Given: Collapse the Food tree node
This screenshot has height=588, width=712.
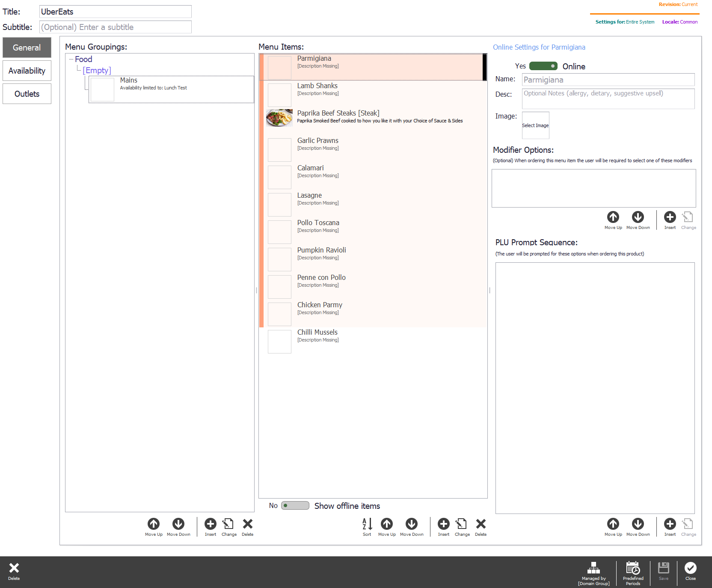Looking at the screenshot, I should coord(71,59).
